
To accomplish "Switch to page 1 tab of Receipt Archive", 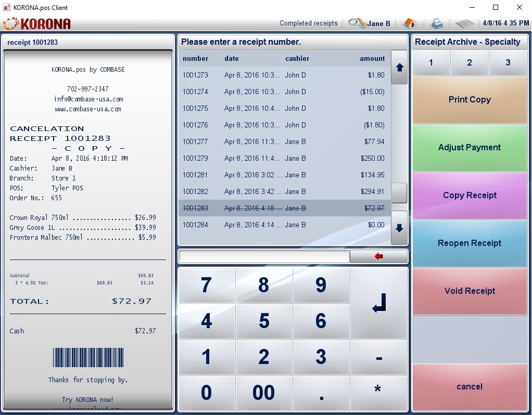I will coord(431,63).
